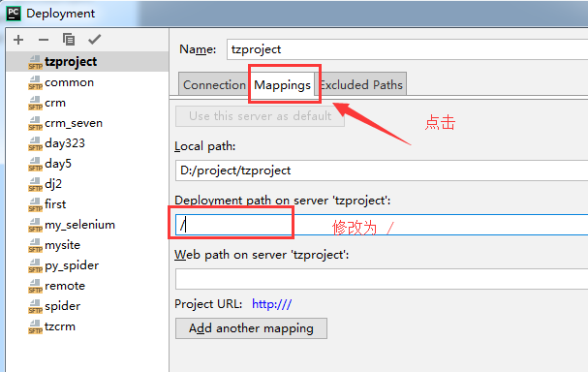Click the SFTP icon beside tzcrm
The height and width of the screenshot is (372, 588).
click(x=35, y=326)
